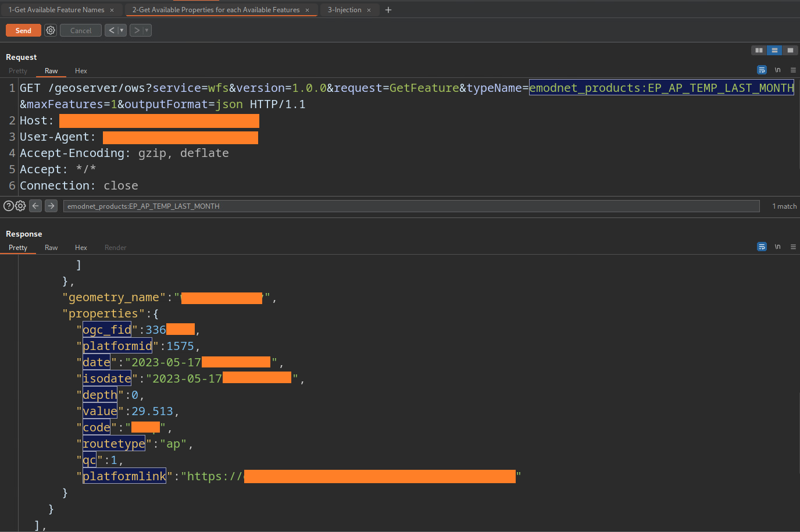
Task: Open the Response panel hamburger menu
Action: (x=793, y=247)
